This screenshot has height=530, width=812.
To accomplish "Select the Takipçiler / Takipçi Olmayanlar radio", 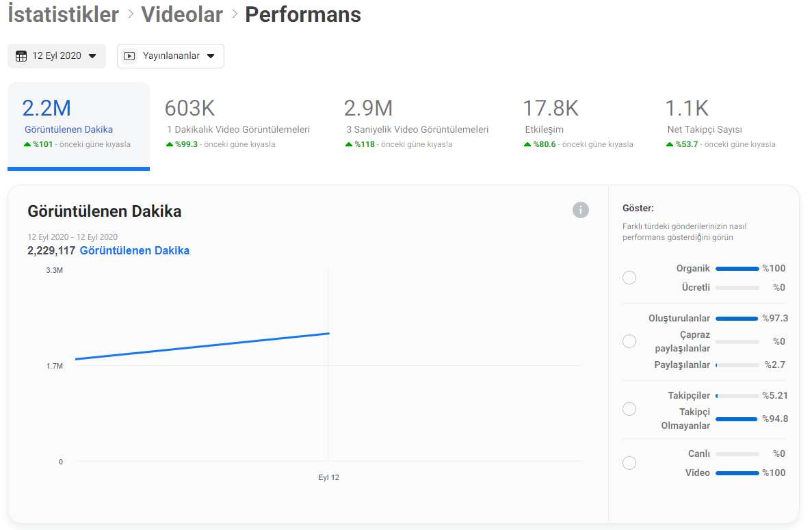I will pos(629,409).
